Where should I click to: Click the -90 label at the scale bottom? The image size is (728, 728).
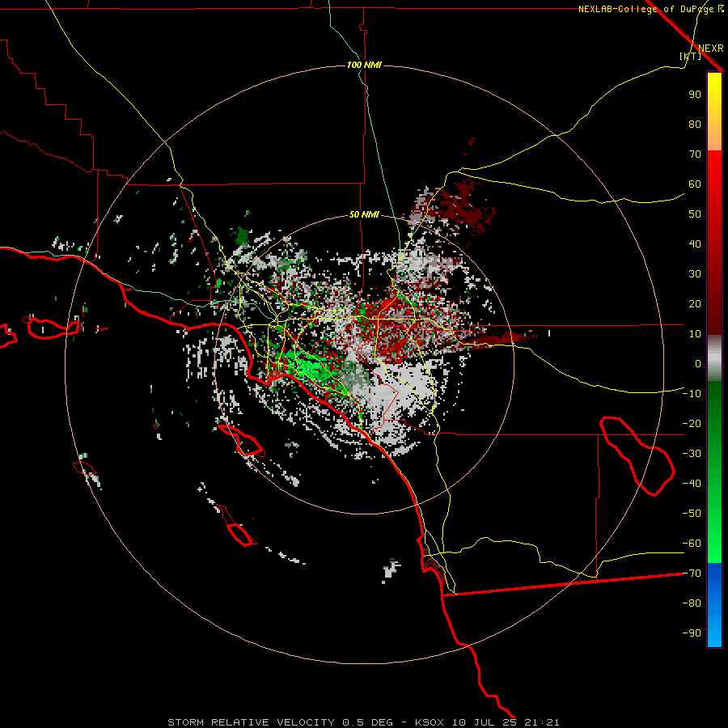click(692, 633)
